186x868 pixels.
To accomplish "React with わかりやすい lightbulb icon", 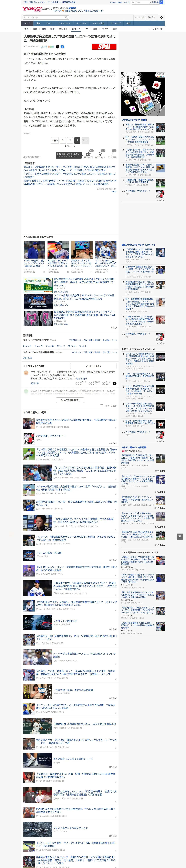I will coord(100,154).
